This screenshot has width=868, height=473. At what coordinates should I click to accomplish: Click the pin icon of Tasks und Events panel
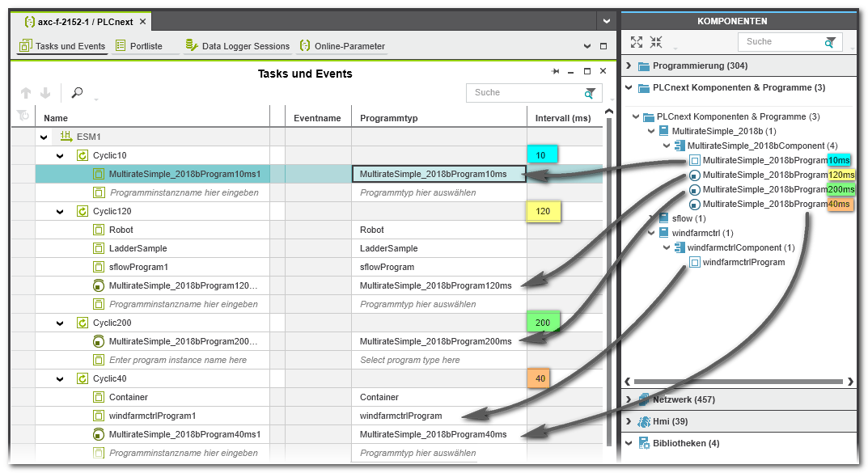pyautogui.click(x=556, y=72)
